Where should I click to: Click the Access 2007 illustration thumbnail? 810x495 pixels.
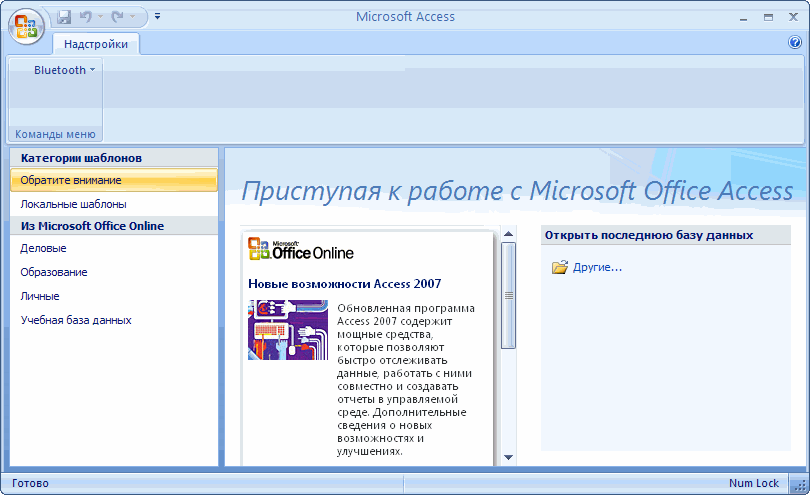pos(288,330)
